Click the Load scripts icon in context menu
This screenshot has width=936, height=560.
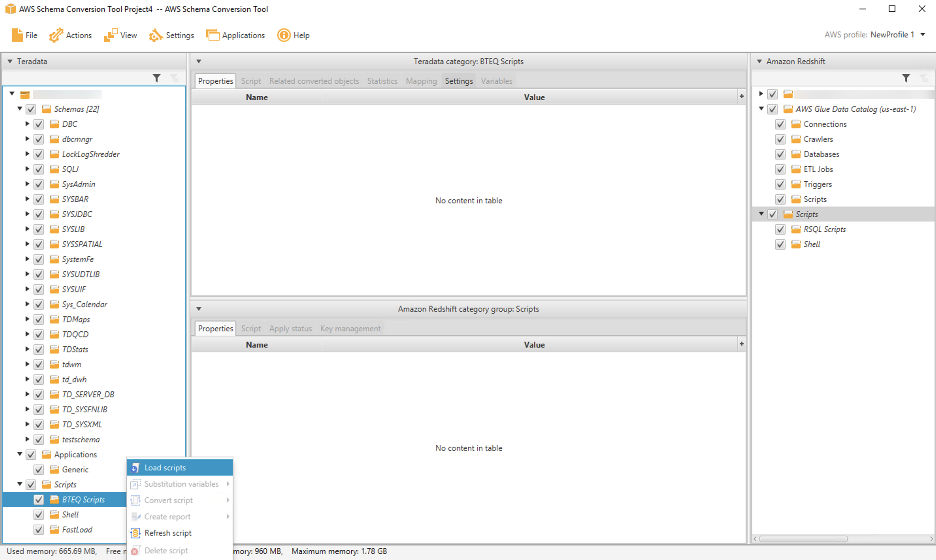[135, 468]
